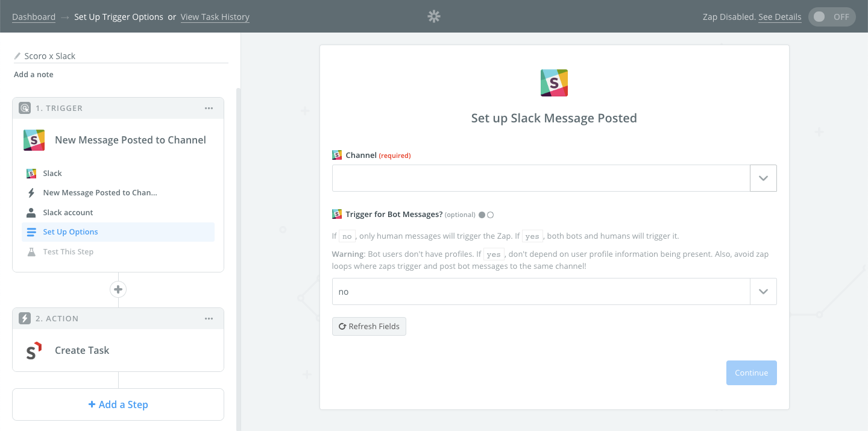Image resolution: width=868 pixels, height=431 pixels.
Task: Click the Slack icon in trigger step
Action: coord(34,140)
